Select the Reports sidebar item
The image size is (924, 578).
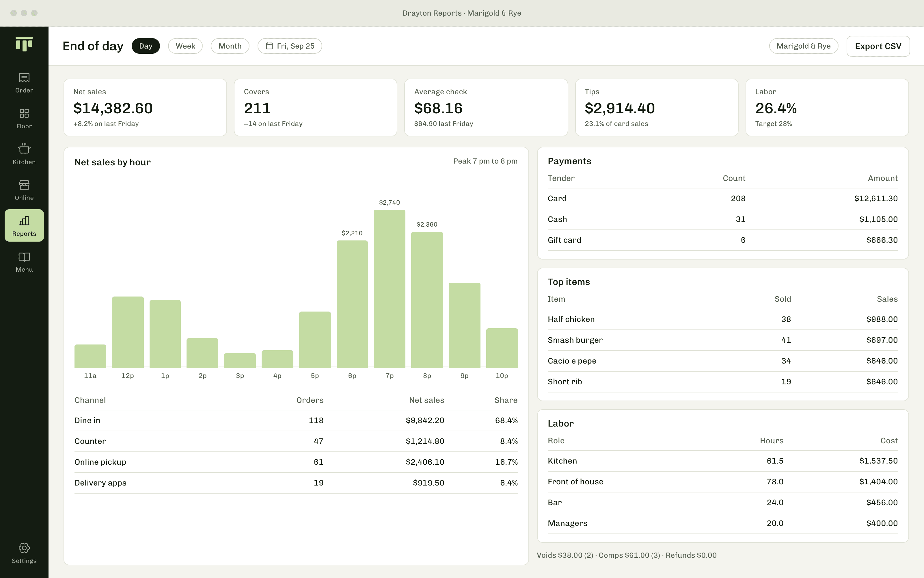pos(24,225)
